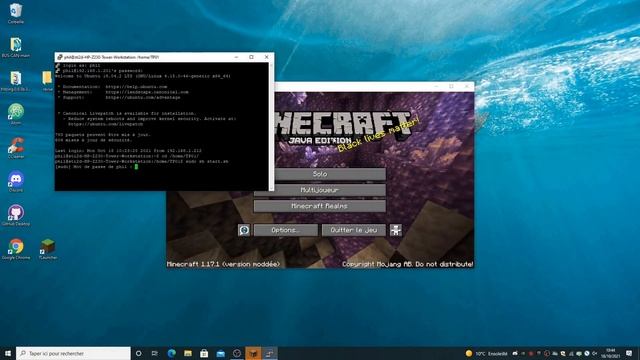Minimize the PuTTY terminal window
This screenshot has width=640, height=360.
point(236,57)
